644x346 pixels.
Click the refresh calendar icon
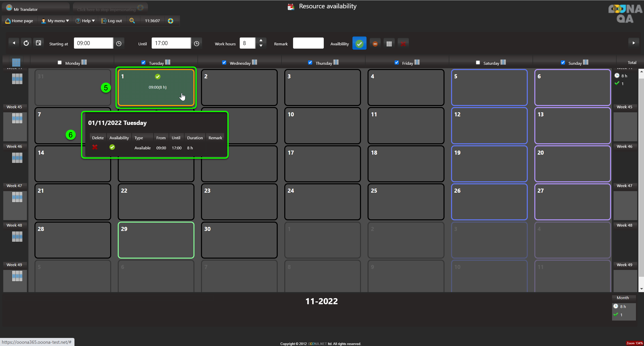pyautogui.click(x=26, y=43)
